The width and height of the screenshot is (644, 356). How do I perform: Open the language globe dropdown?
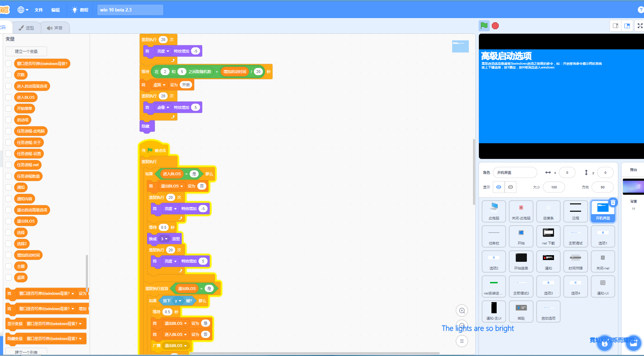pyautogui.click(x=23, y=10)
